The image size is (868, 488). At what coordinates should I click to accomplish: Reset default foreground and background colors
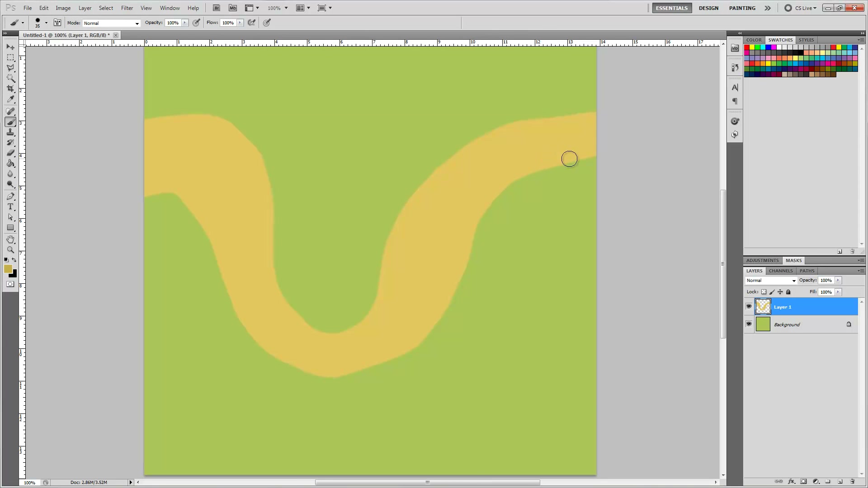6,260
